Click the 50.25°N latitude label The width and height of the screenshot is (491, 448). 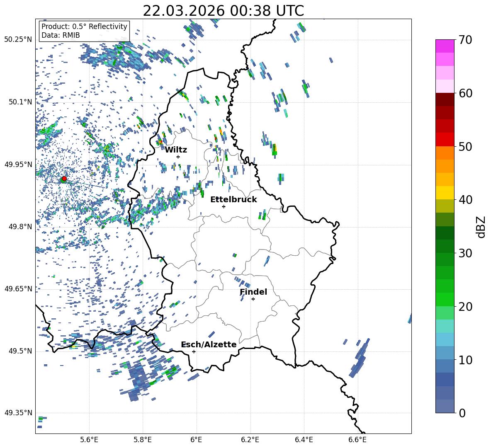18,40
